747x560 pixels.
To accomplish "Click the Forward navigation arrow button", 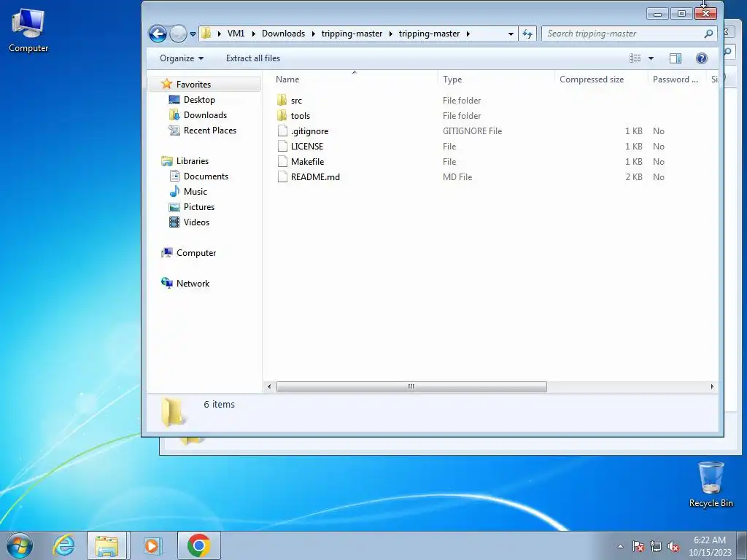I will pos(178,34).
